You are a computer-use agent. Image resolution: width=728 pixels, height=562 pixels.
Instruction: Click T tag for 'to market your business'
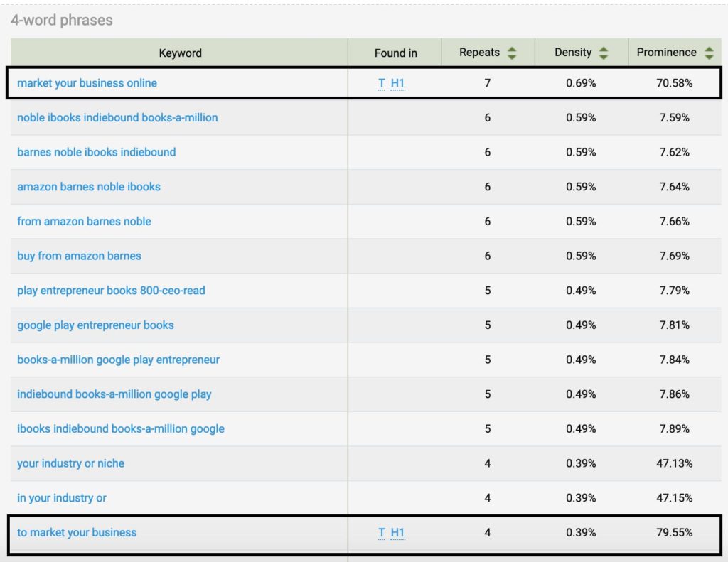382,532
